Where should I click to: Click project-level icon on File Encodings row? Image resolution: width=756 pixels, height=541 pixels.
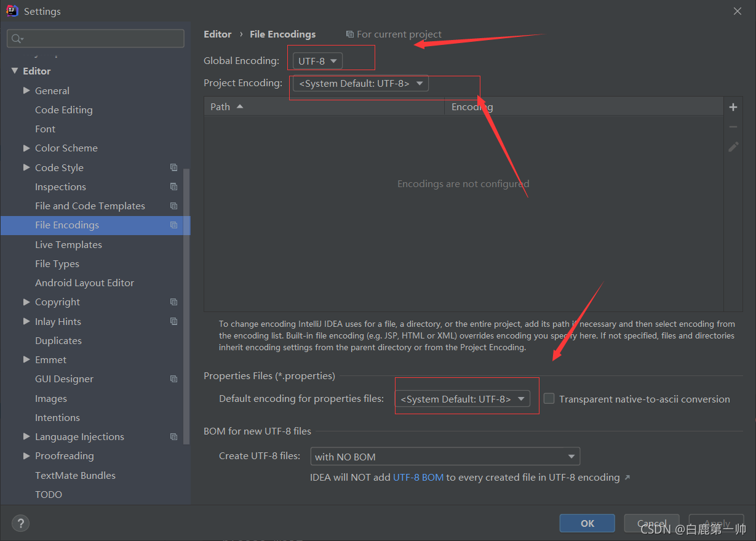[174, 225]
